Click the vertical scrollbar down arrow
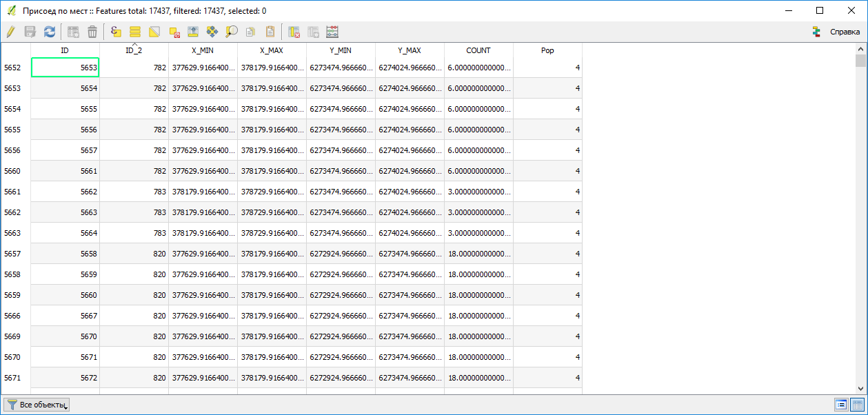 pos(860,389)
